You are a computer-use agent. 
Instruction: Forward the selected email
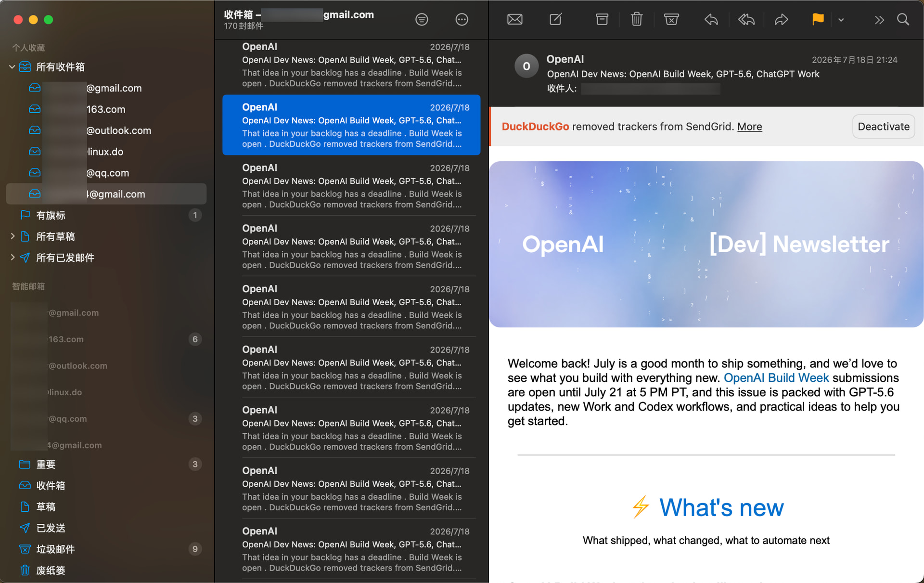[781, 19]
